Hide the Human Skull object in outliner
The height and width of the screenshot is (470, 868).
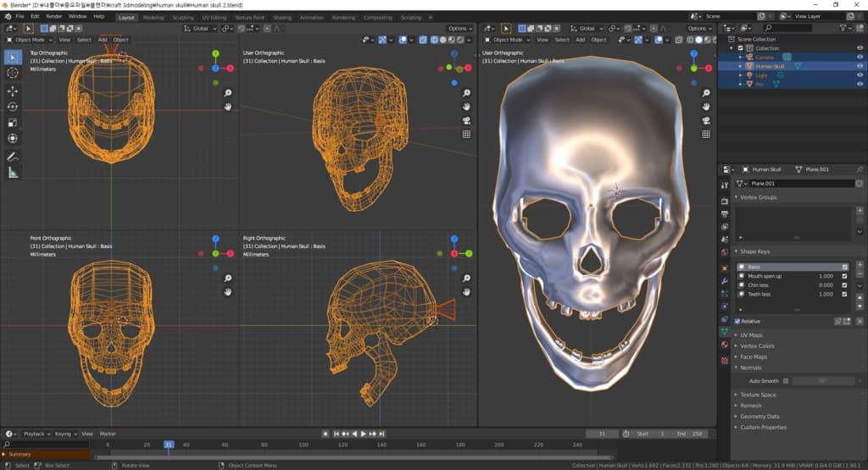point(860,66)
